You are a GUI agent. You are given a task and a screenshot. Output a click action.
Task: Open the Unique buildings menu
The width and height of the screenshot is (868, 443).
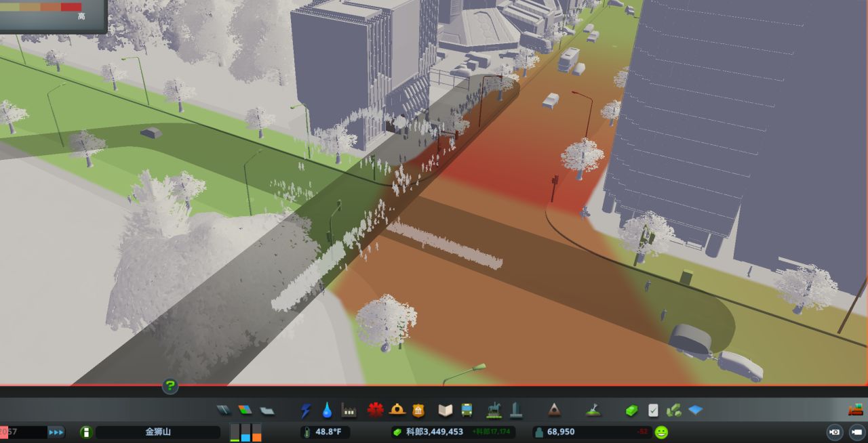(516, 410)
